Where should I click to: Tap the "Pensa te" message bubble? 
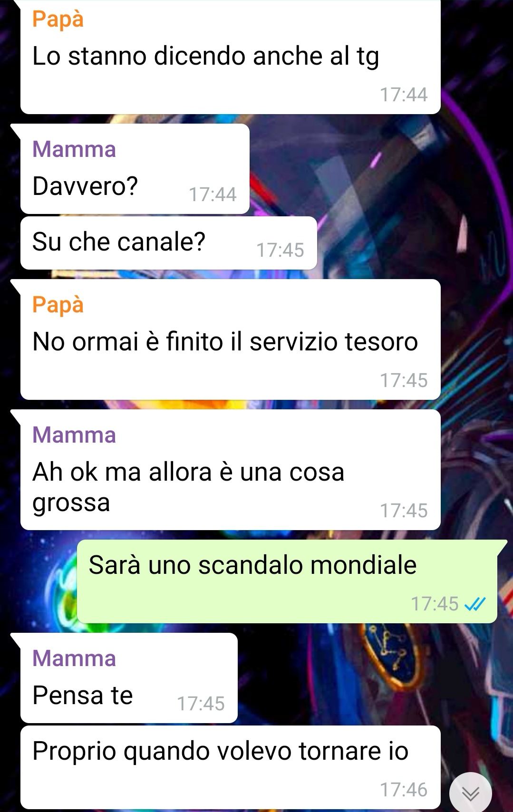[x=129, y=678]
